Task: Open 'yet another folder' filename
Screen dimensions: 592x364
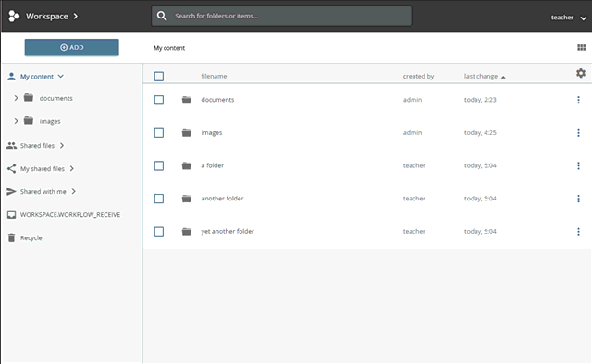Action: pos(228,231)
